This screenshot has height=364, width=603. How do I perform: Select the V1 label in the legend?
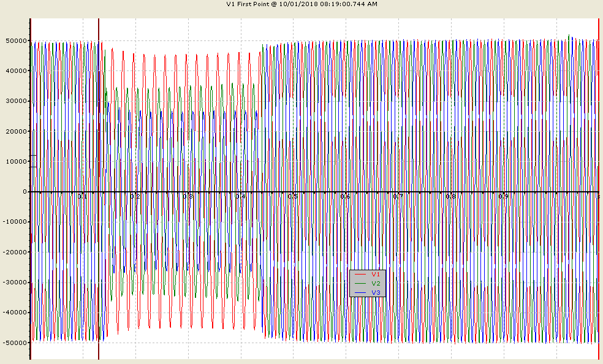(x=376, y=275)
